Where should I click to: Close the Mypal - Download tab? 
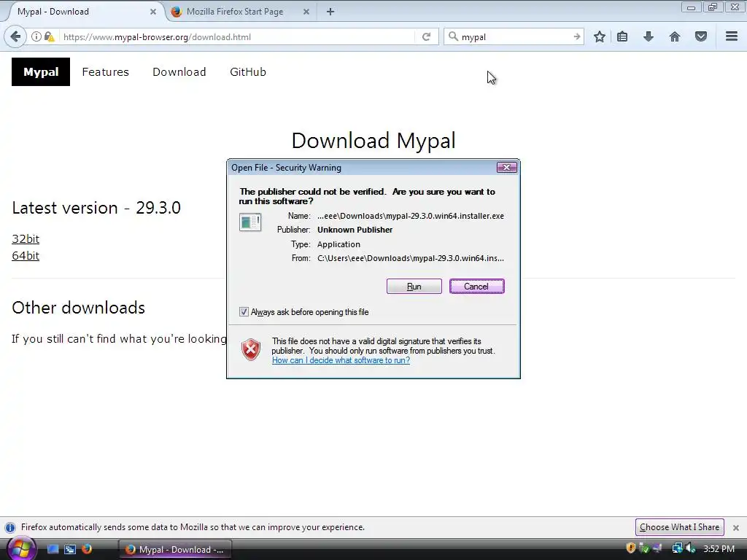tap(153, 12)
